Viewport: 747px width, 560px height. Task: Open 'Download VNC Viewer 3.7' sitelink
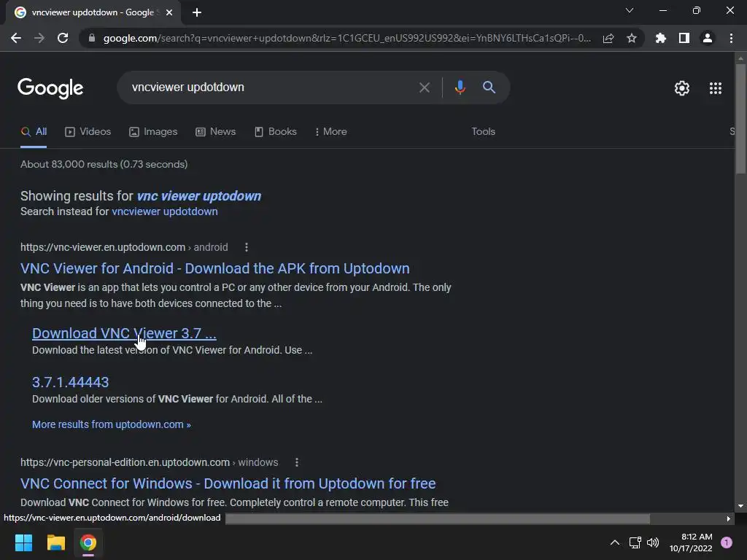tap(124, 333)
